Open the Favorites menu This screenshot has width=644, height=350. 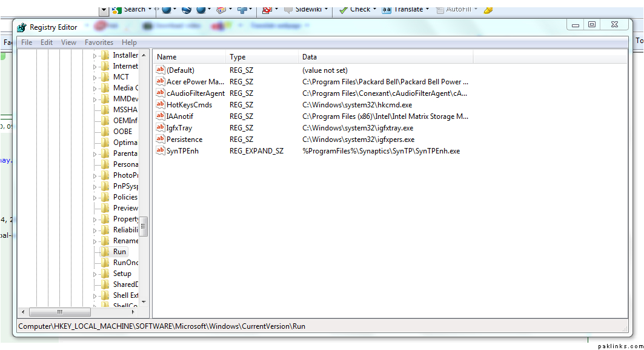click(x=99, y=42)
